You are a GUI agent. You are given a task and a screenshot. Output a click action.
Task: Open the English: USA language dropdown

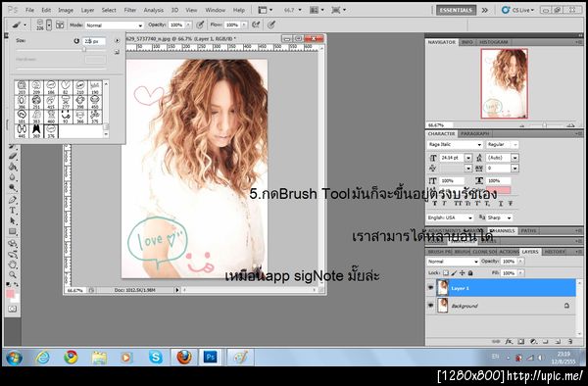pyautogui.click(x=450, y=217)
